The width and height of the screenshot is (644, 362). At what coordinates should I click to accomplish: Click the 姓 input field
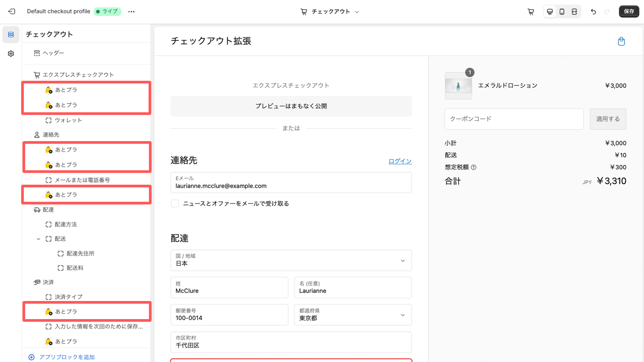[229, 288]
